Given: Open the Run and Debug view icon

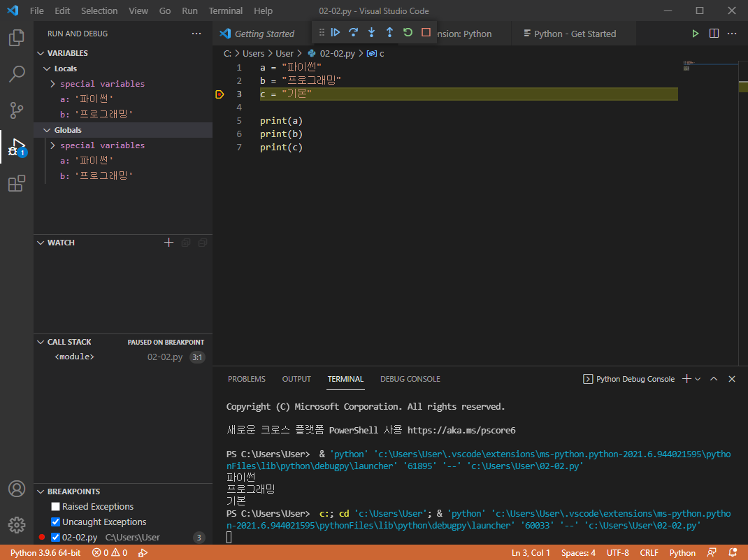Looking at the screenshot, I should [x=17, y=147].
